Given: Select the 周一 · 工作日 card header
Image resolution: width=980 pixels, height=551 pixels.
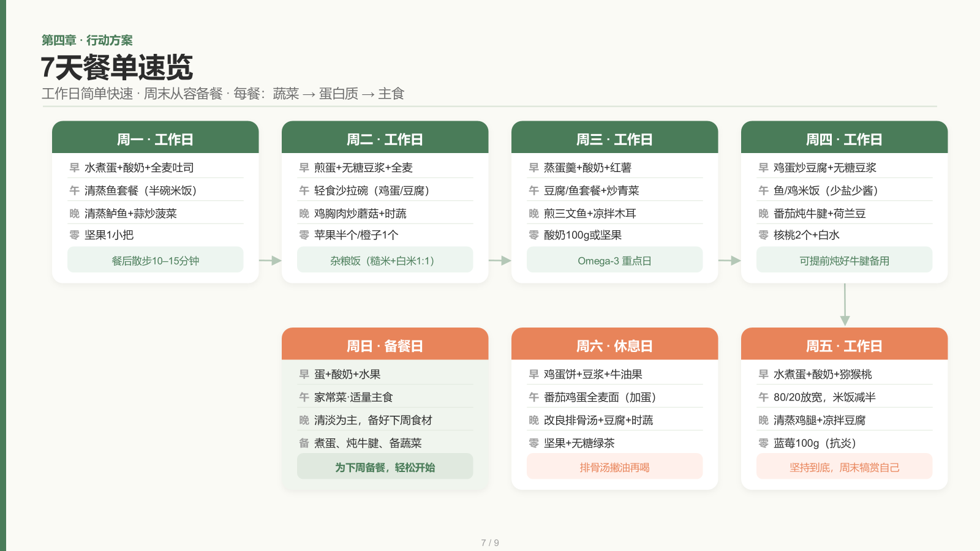Looking at the screenshot, I should click(156, 137).
